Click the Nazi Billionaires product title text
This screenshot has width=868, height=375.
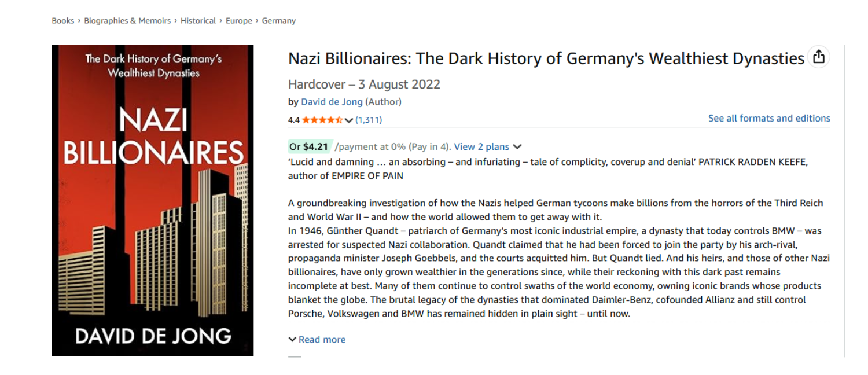point(546,58)
